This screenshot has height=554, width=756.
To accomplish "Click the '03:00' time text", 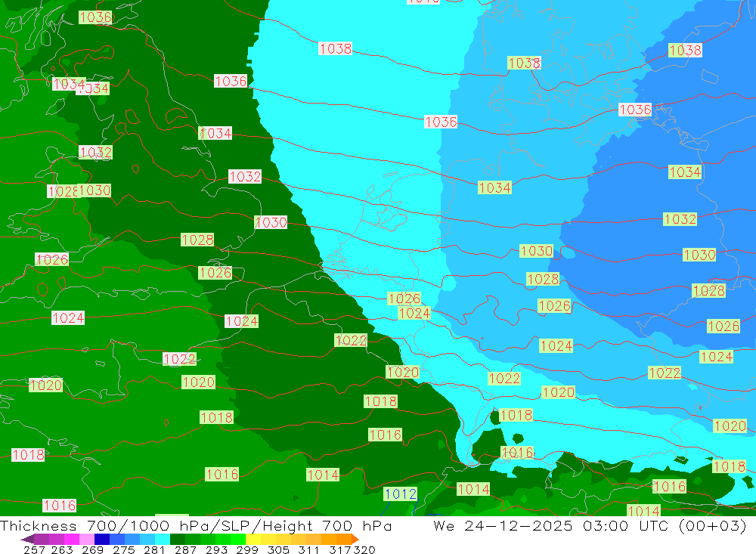I will 605,525.
